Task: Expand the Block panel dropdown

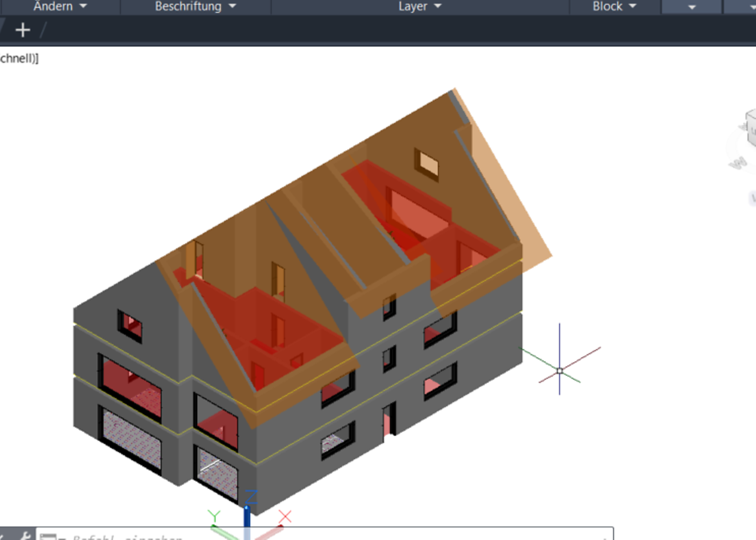Action: (x=632, y=6)
